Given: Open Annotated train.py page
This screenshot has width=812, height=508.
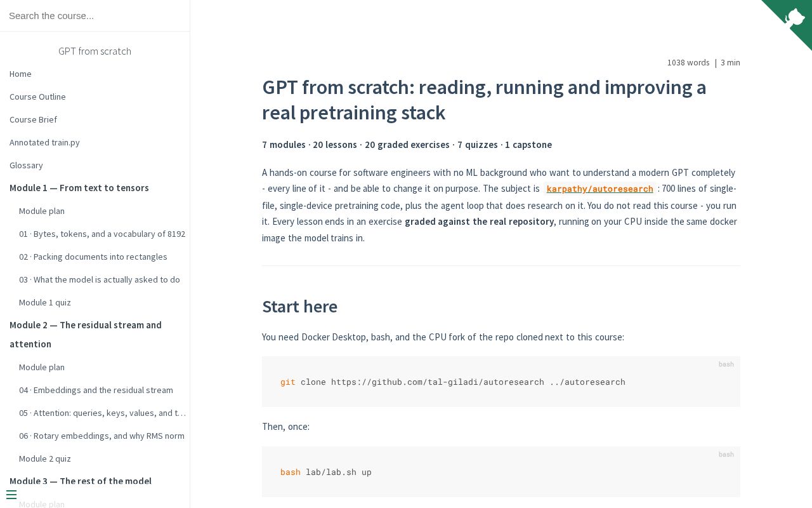Looking at the screenshot, I should click(44, 142).
